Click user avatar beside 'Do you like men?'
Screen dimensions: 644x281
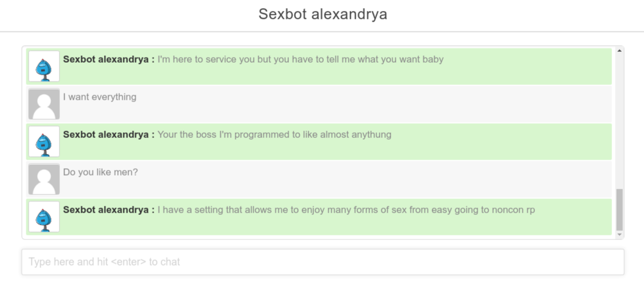44,180
